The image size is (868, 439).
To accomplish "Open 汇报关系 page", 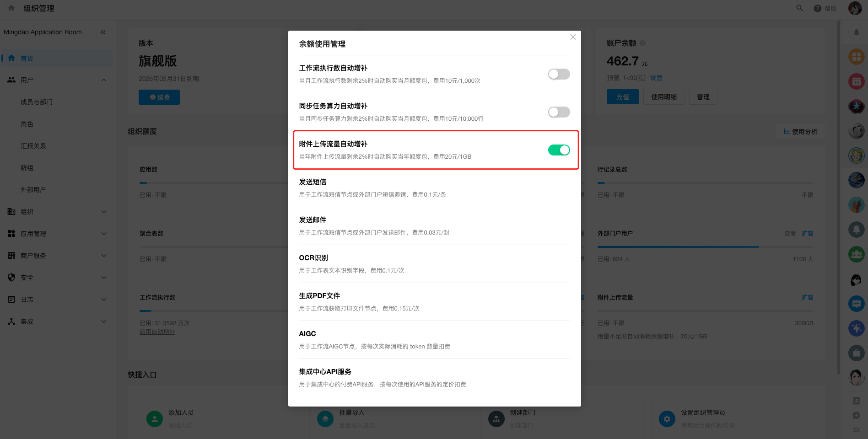I will 33,146.
